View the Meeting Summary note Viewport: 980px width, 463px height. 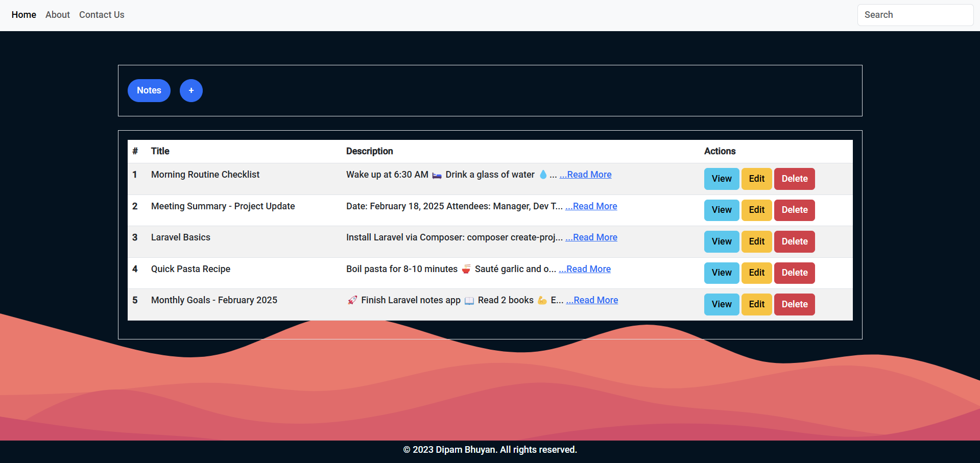click(x=722, y=210)
